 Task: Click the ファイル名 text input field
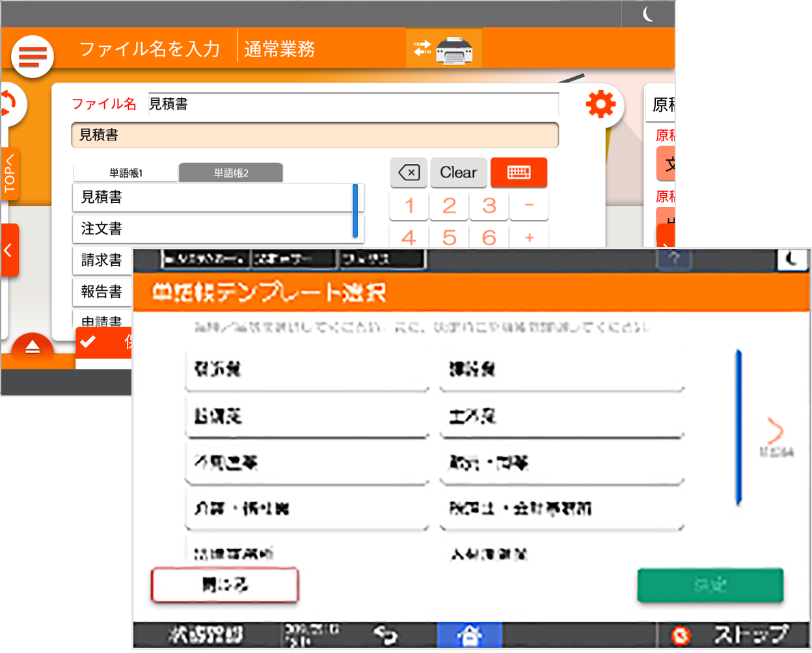pyautogui.click(x=353, y=104)
